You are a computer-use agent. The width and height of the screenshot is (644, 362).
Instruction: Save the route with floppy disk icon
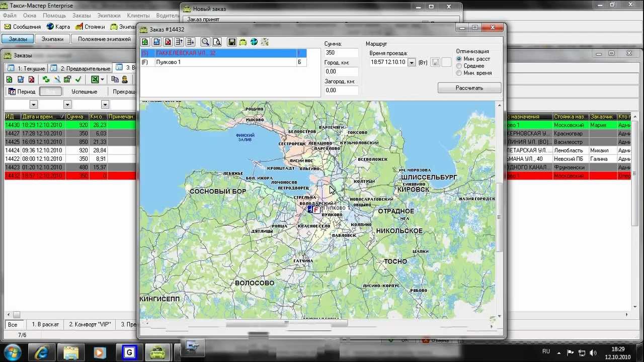point(232,42)
